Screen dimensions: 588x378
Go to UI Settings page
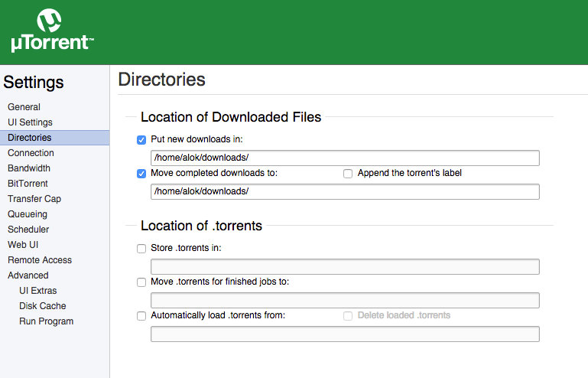[x=30, y=122]
